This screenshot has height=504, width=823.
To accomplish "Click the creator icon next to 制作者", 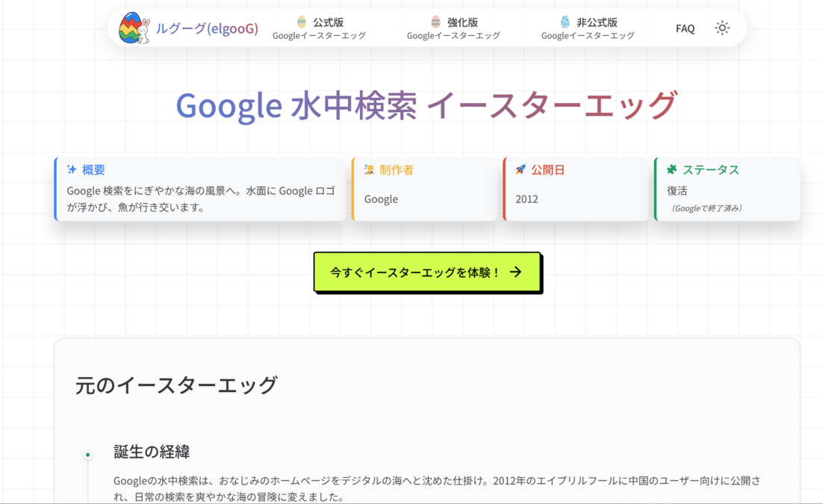I will pos(369,169).
